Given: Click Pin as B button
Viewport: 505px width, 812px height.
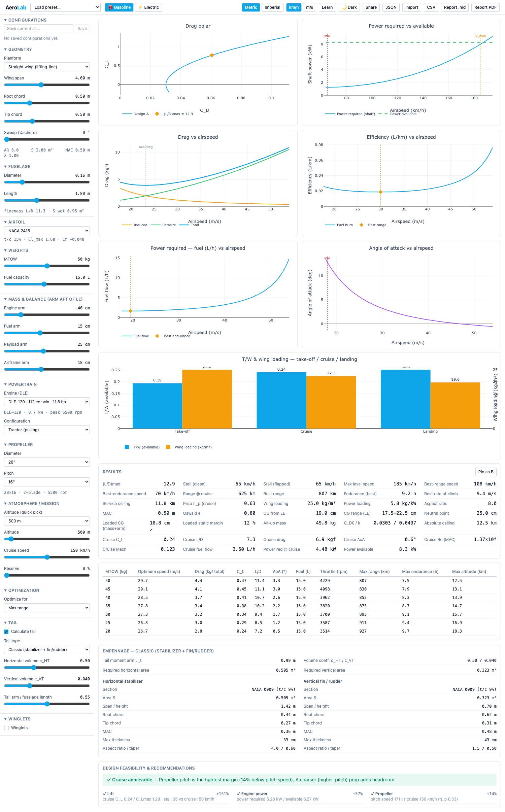Looking at the screenshot, I should 485,472.
